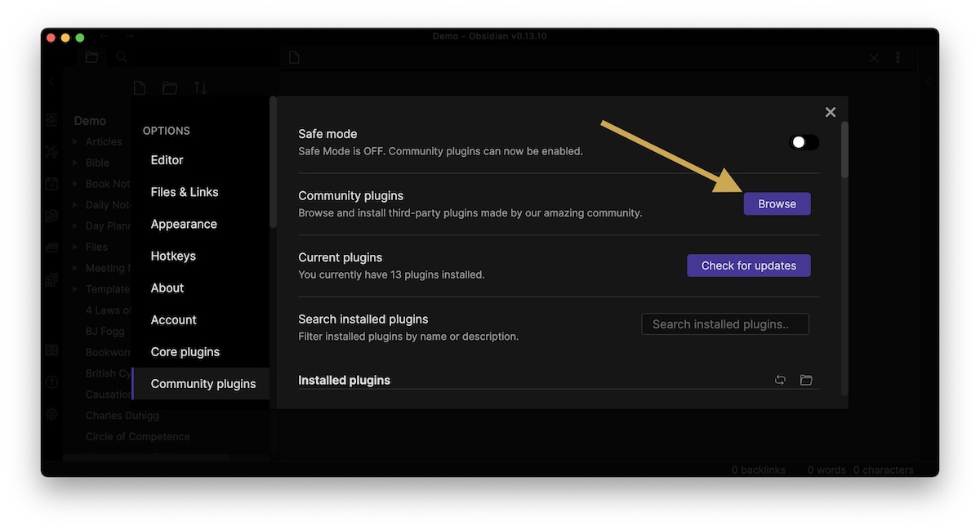Switch to the file explorer tab icon
Image resolution: width=980 pixels, height=531 pixels.
click(x=91, y=57)
